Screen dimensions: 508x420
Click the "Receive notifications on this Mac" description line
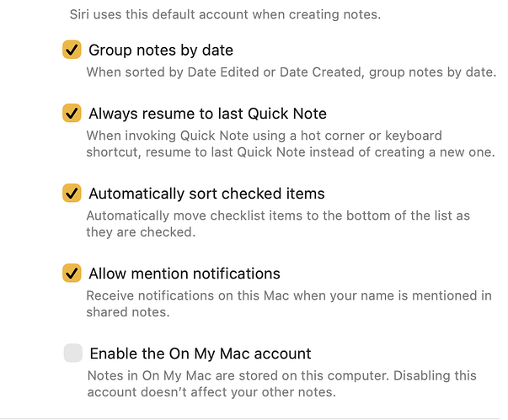point(289,295)
